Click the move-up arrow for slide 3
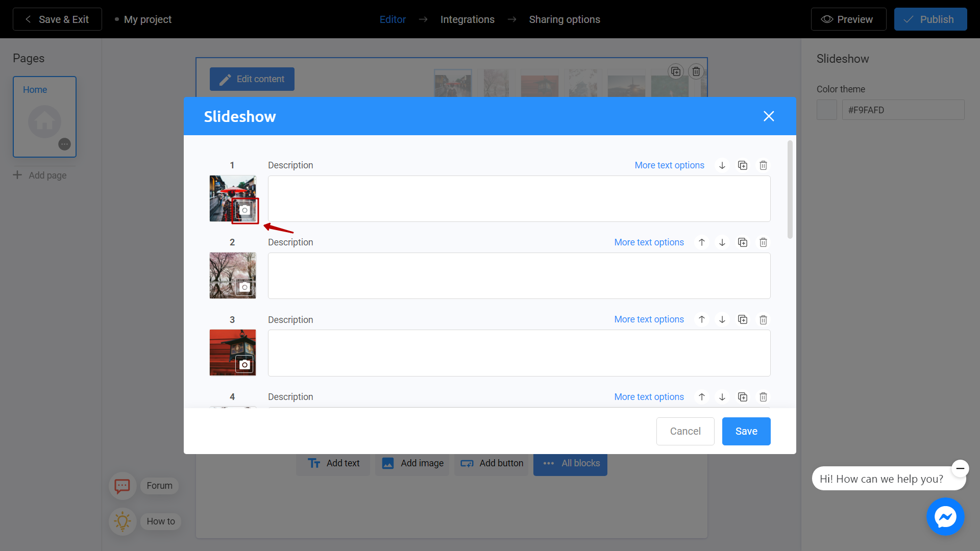This screenshot has width=980, height=551. [x=702, y=319]
